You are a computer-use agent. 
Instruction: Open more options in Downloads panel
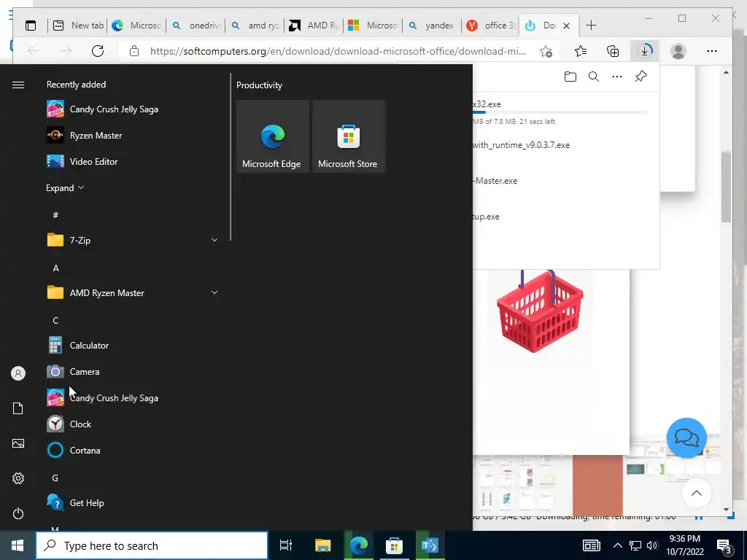pyautogui.click(x=617, y=77)
